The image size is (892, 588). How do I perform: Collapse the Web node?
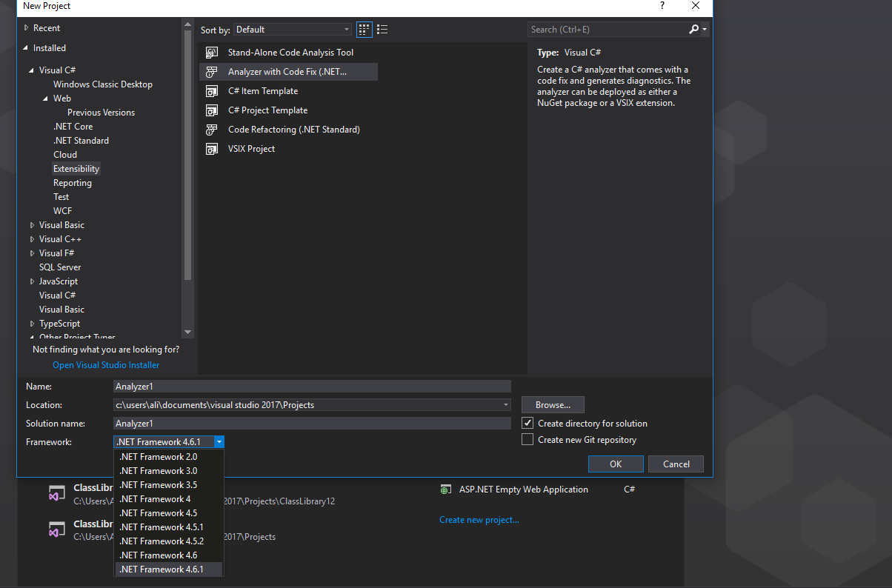[x=46, y=98]
